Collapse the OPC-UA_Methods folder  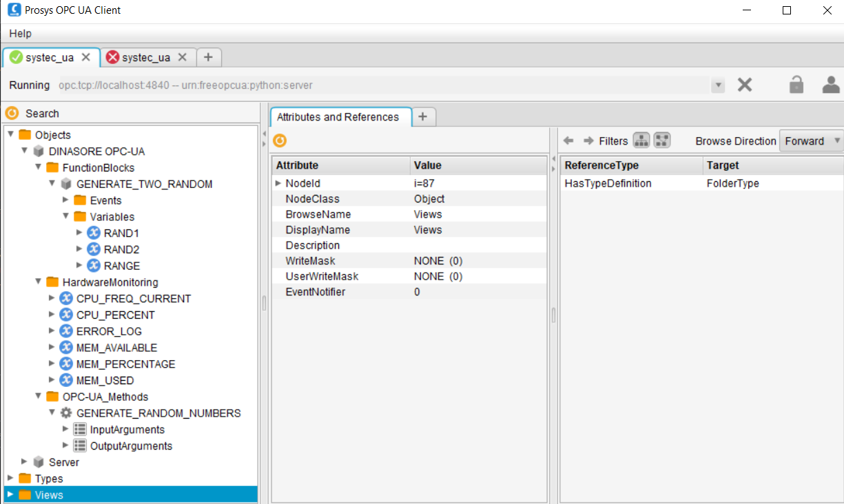point(38,397)
